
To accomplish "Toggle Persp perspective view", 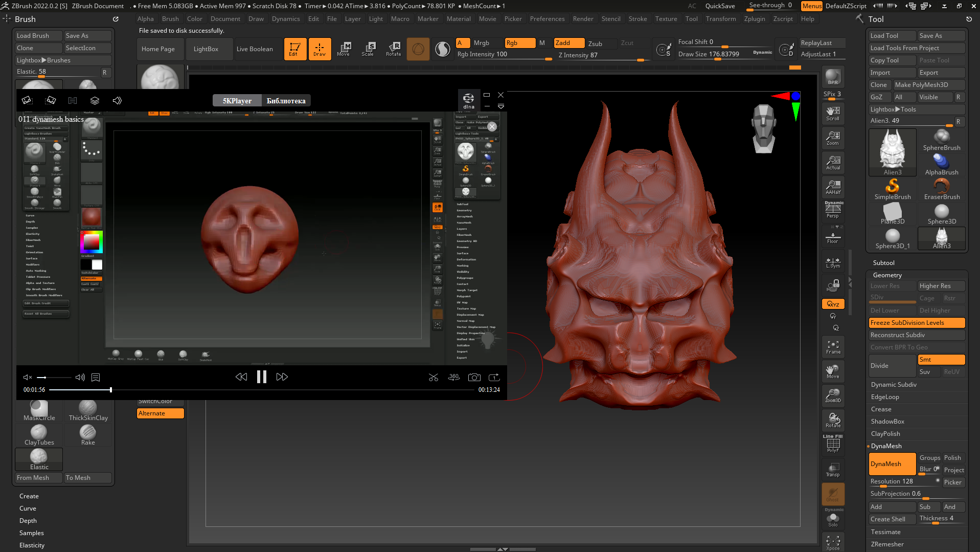I will [x=833, y=210].
